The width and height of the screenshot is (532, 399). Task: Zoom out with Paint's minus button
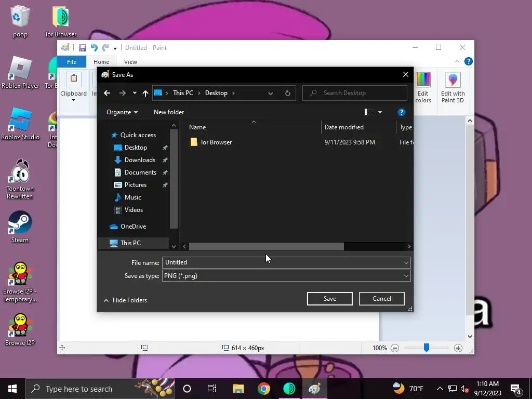[395, 348]
